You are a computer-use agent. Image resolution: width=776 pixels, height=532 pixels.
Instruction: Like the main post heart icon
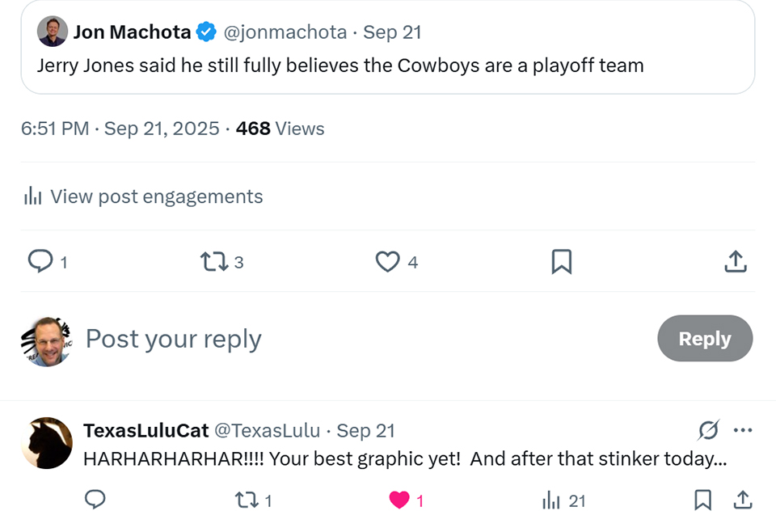tap(388, 261)
